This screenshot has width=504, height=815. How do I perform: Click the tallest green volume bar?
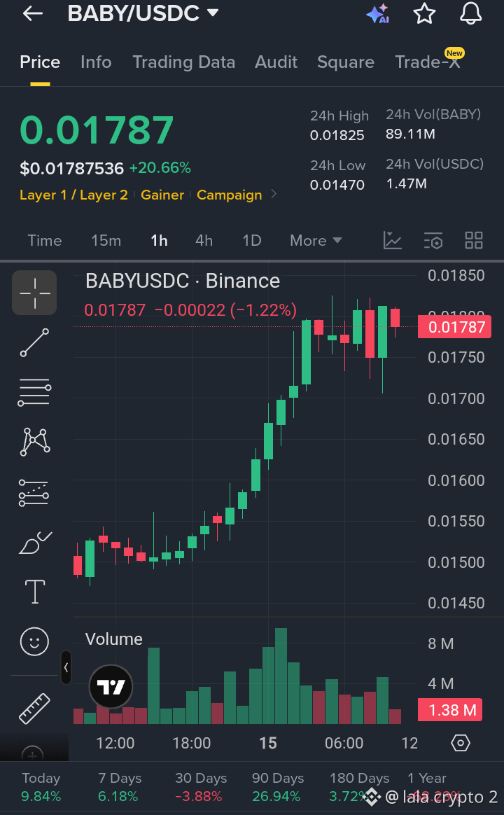coord(281,676)
